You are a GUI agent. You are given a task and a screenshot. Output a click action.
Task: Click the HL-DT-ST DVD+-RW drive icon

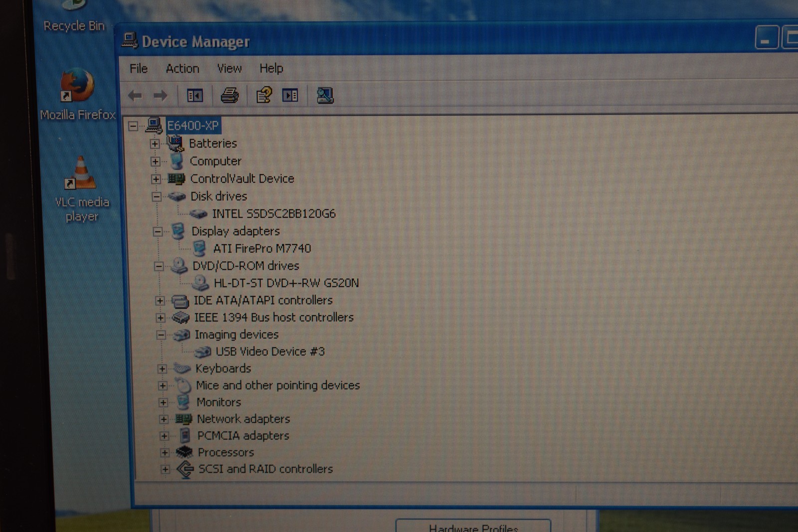[x=200, y=283]
